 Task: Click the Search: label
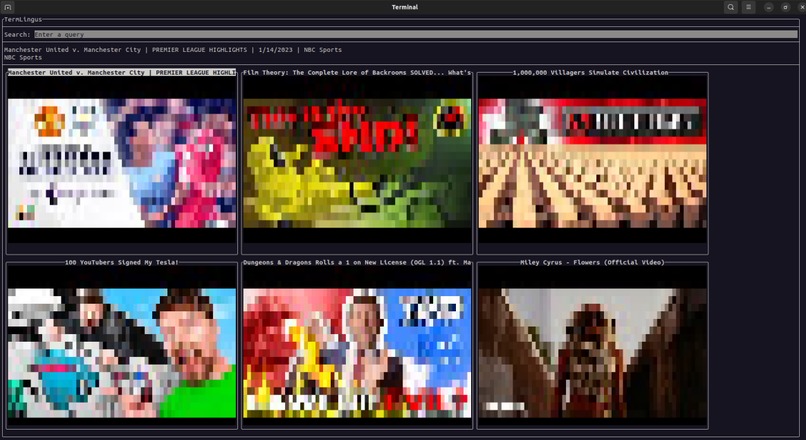pos(17,34)
